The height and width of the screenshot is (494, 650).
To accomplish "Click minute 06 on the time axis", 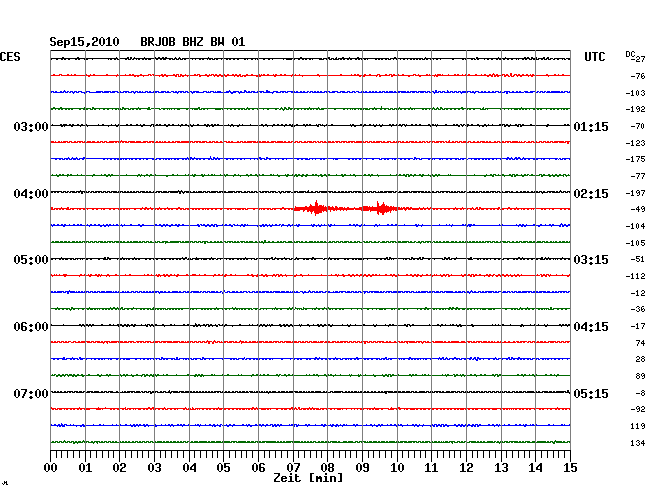I will (x=258, y=468).
